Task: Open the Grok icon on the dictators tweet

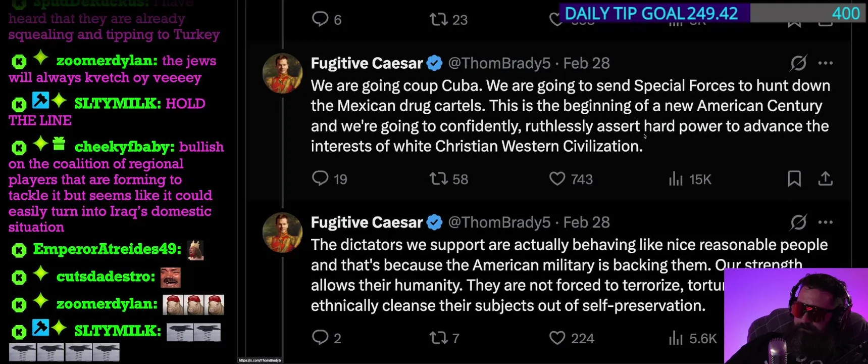Action: tap(798, 222)
